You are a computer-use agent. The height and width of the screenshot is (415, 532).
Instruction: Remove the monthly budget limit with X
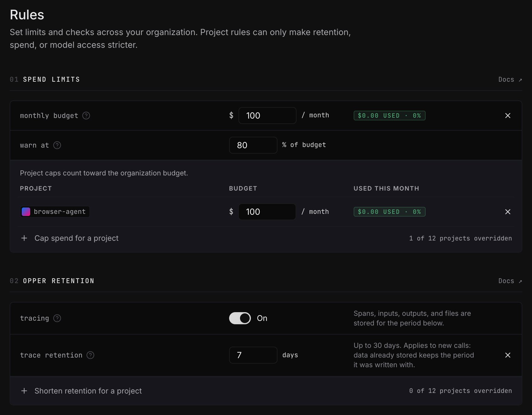[508, 116]
